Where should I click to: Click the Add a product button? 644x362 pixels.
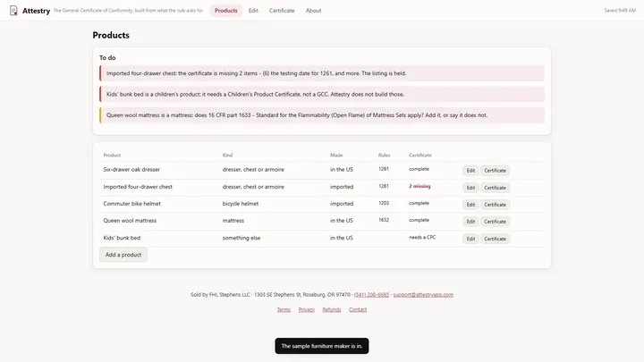(123, 255)
